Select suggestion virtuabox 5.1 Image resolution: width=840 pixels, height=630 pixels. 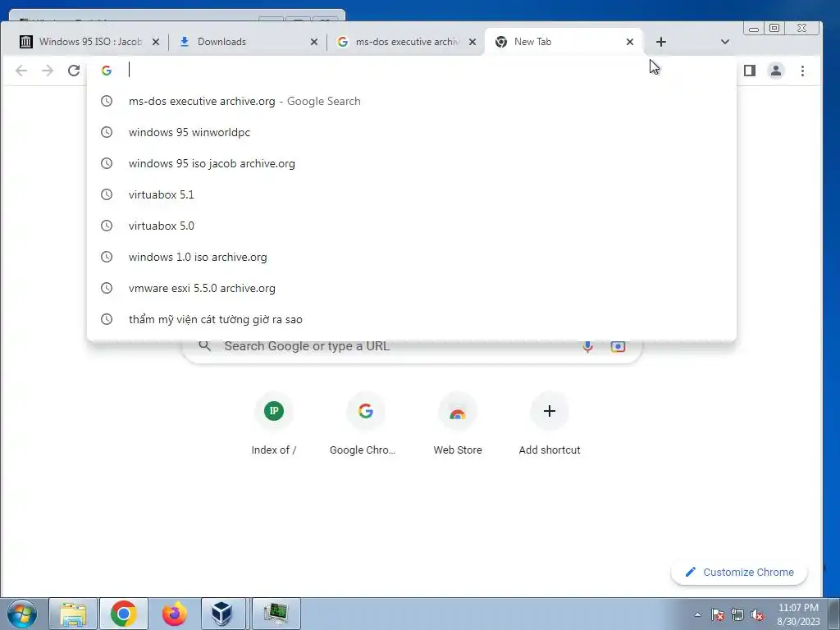click(412, 194)
